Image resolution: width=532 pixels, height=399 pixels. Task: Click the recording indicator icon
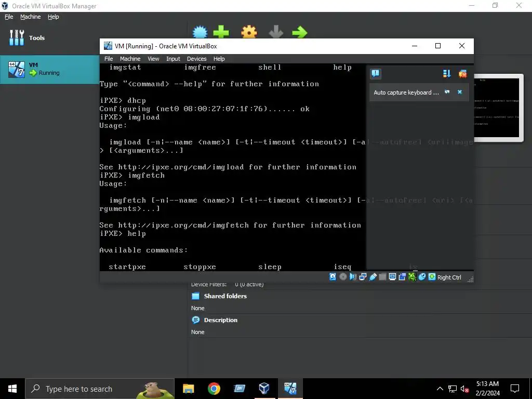click(x=402, y=277)
